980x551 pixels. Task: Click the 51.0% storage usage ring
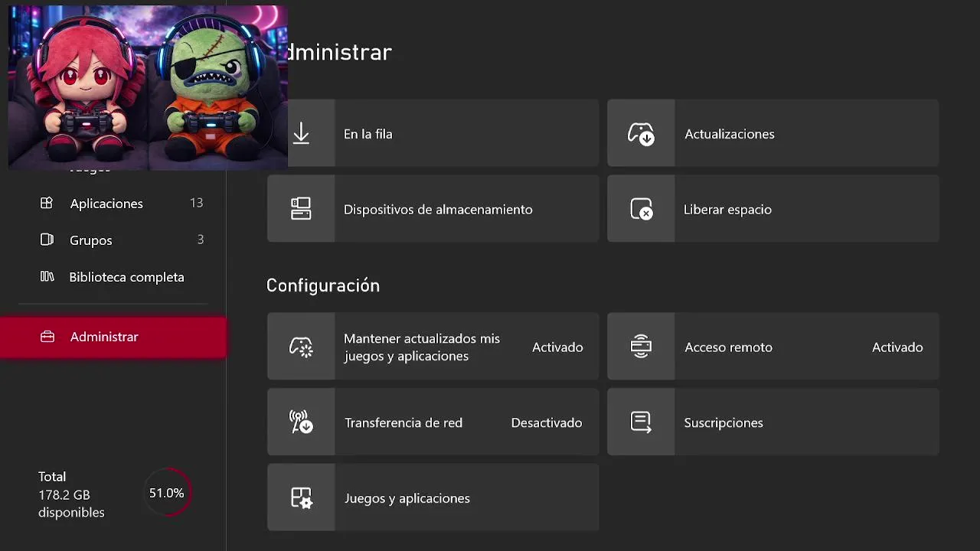pos(167,494)
